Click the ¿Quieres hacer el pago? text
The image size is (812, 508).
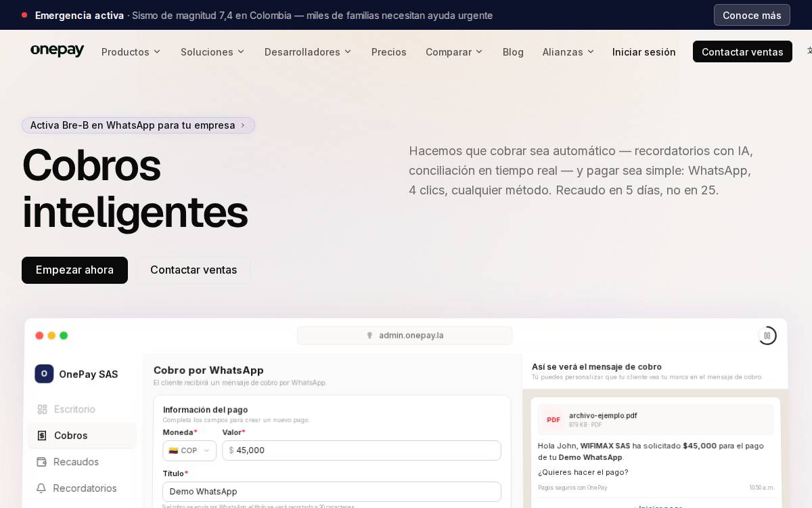[x=583, y=472]
